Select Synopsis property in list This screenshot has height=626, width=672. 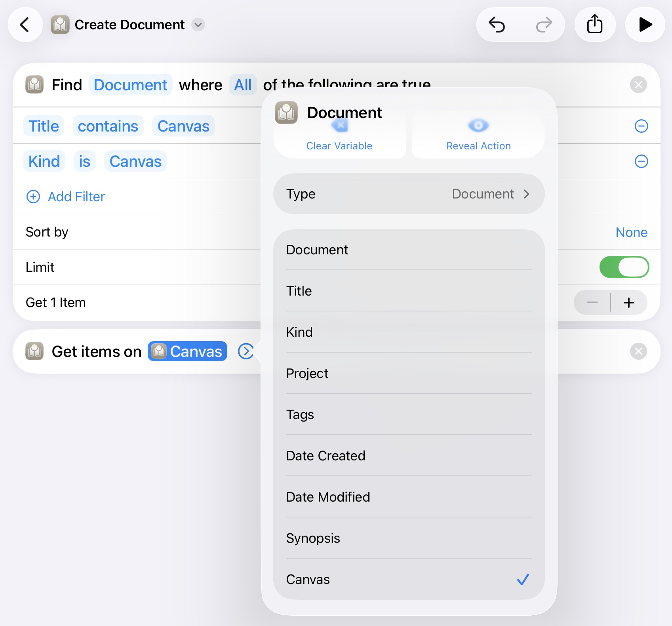click(409, 538)
